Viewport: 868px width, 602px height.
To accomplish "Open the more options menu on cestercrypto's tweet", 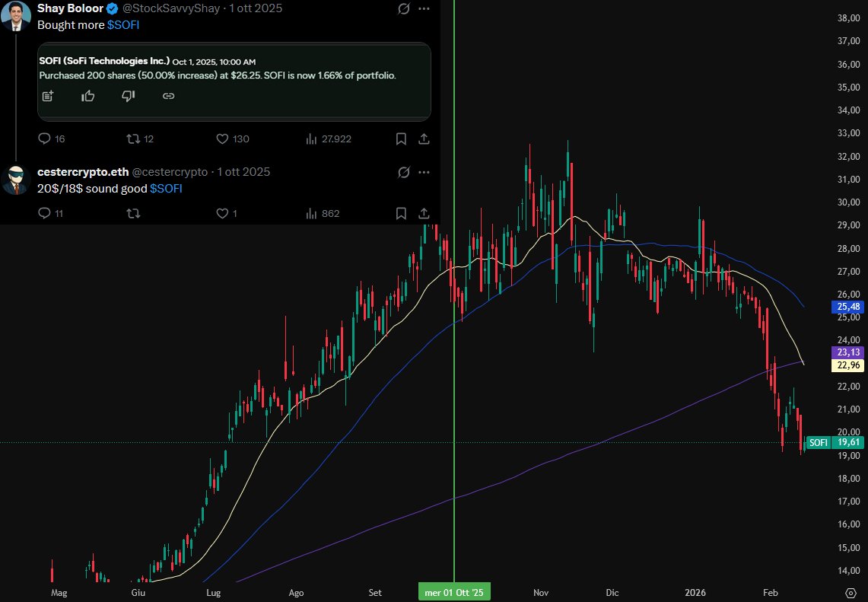I will tap(424, 172).
